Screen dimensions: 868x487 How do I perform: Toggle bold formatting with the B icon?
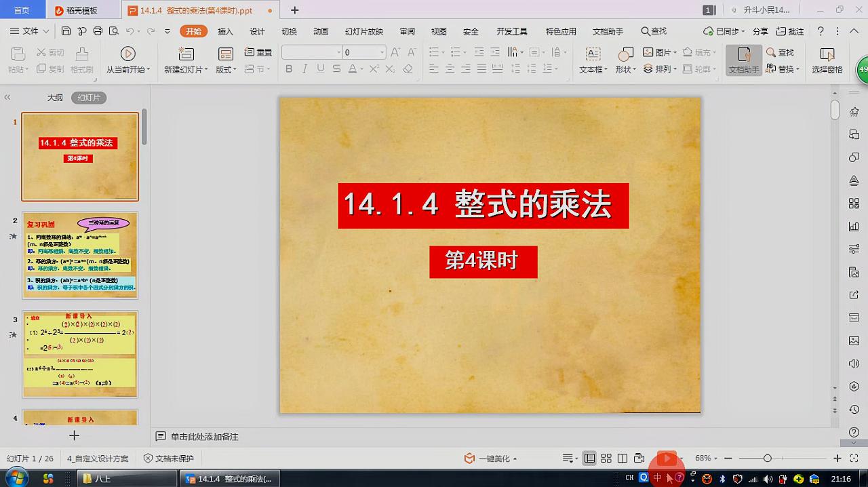(x=288, y=68)
